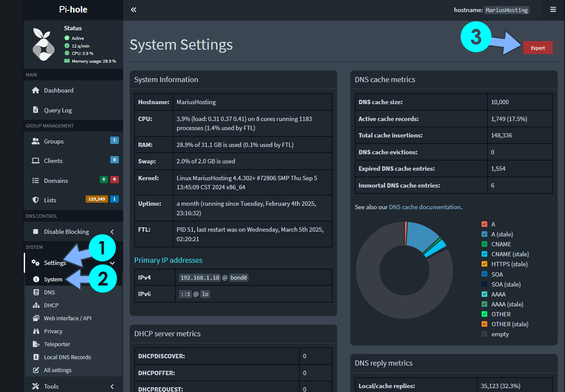Click the Disable Blocking stop icon
This screenshot has width=565, height=392.
(36, 232)
